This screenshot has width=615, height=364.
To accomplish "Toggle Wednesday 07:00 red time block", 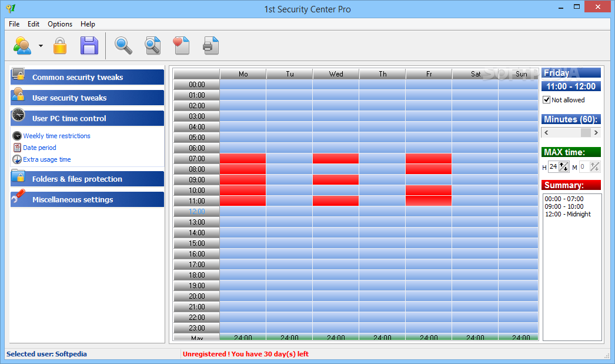I will click(336, 158).
